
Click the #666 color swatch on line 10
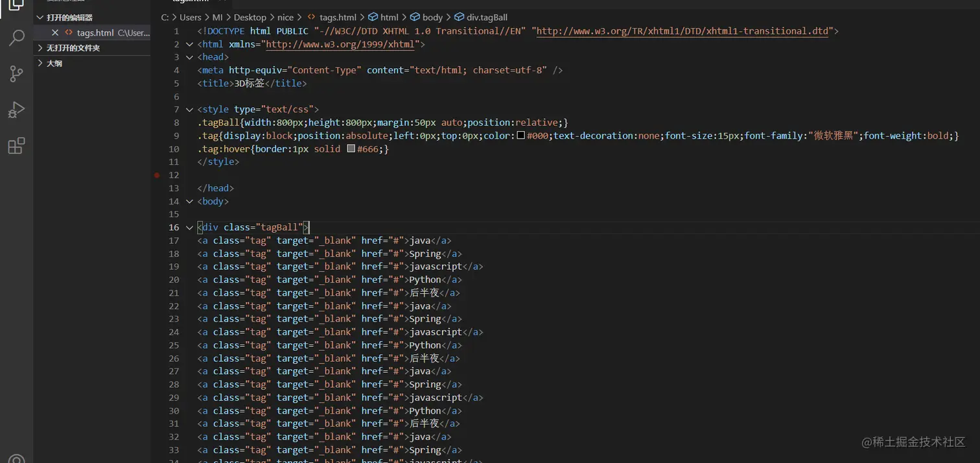[351, 149]
